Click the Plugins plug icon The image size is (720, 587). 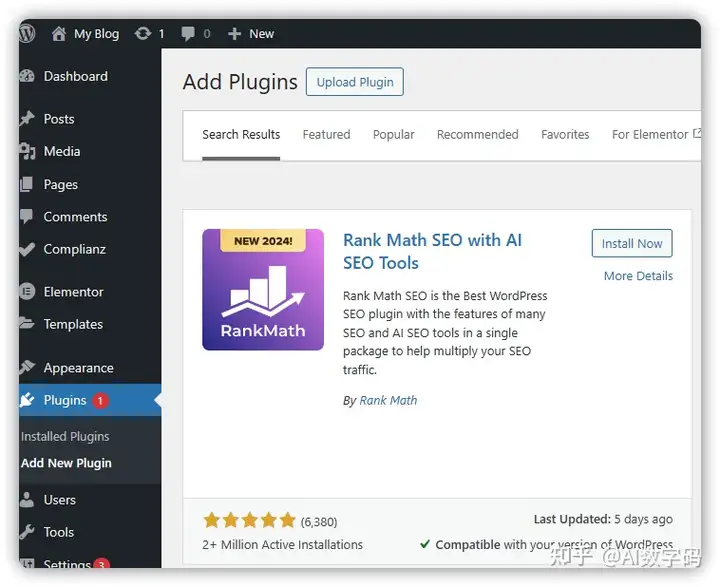pyautogui.click(x=27, y=400)
